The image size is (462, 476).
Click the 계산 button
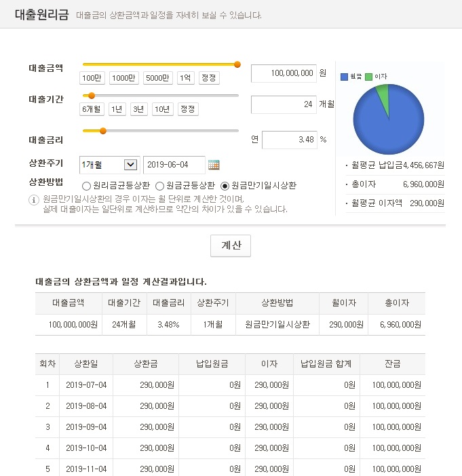pos(231,245)
